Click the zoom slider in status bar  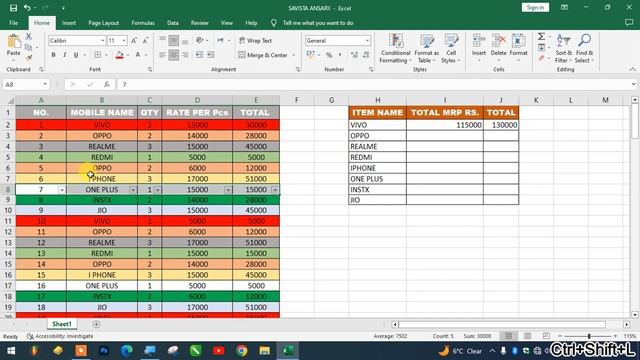(589, 336)
